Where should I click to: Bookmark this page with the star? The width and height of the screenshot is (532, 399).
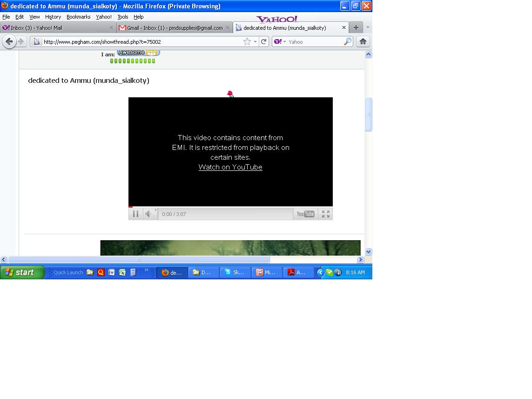tap(247, 42)
